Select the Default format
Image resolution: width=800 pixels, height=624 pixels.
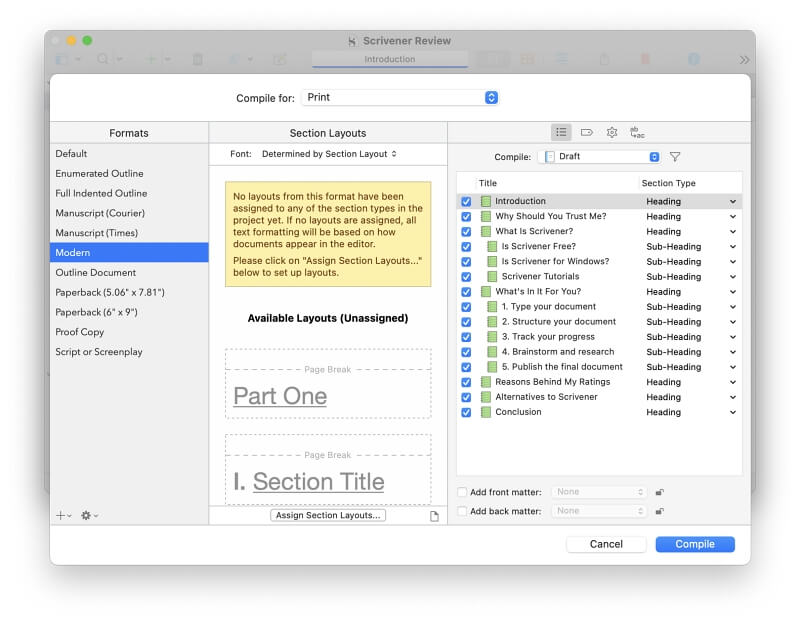pos(129,154)
